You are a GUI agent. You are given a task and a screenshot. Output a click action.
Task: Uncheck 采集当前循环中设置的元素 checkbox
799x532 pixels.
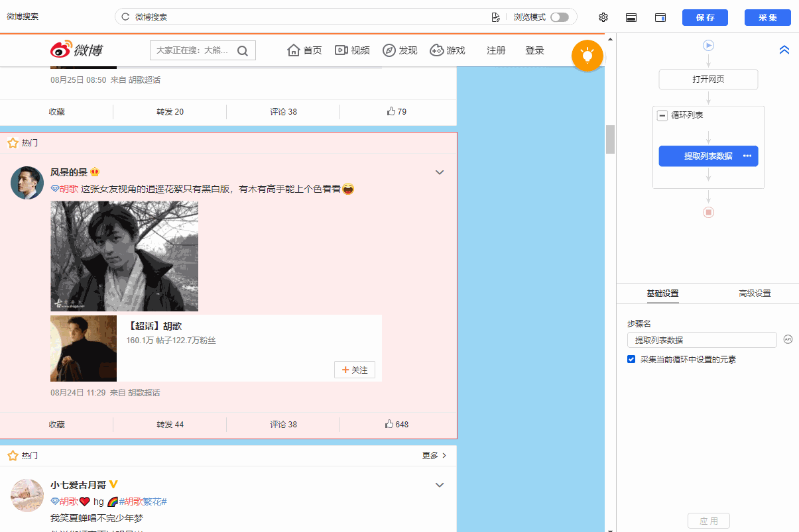click(631, 360)
